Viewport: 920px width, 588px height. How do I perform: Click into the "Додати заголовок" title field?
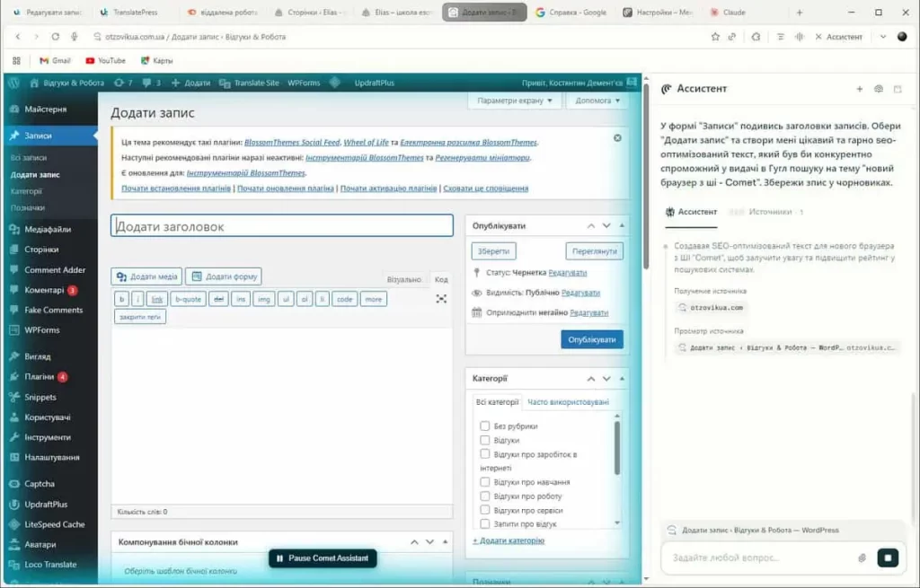point(282,226)
